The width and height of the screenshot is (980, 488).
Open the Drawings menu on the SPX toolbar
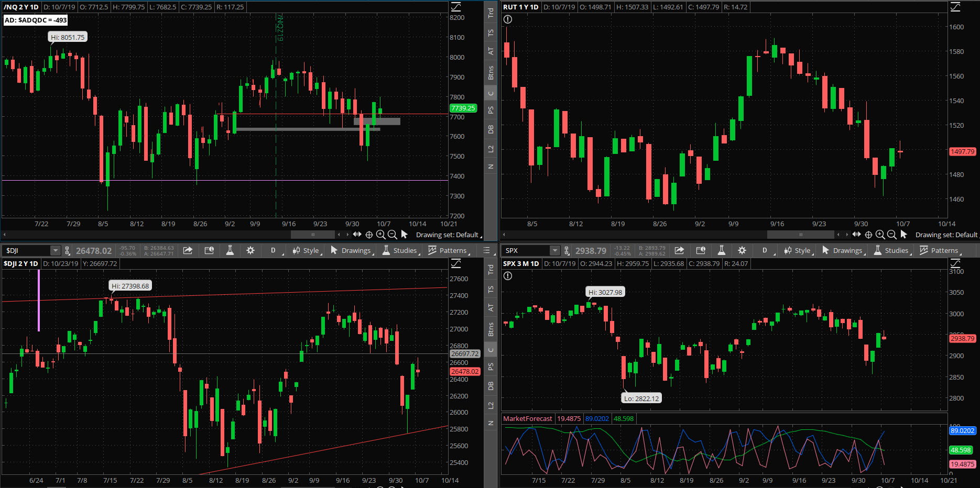[x=843, y=250]
